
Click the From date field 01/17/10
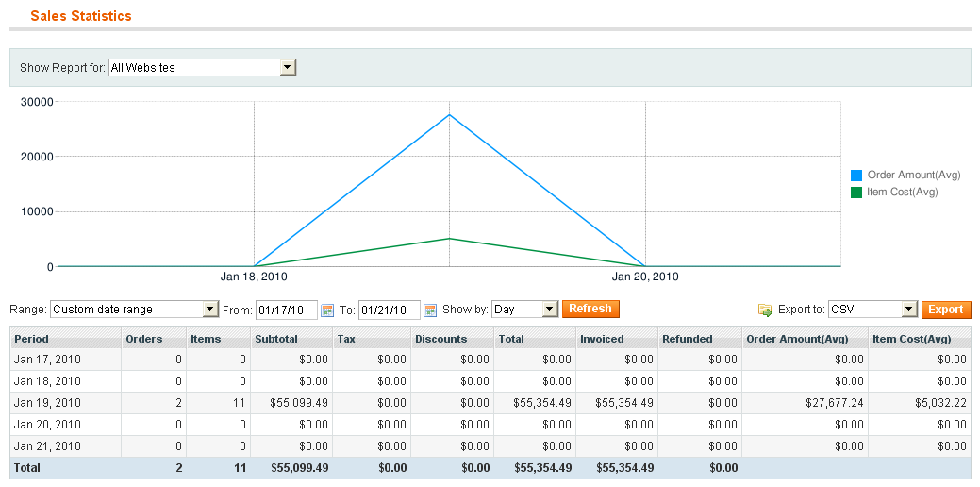(x=286, y=311)
